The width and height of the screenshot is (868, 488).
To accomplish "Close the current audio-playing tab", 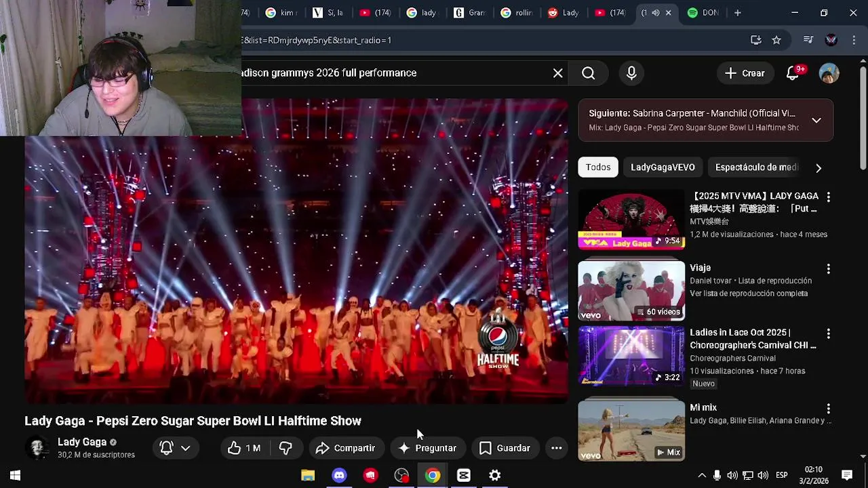I will point(668,13).
